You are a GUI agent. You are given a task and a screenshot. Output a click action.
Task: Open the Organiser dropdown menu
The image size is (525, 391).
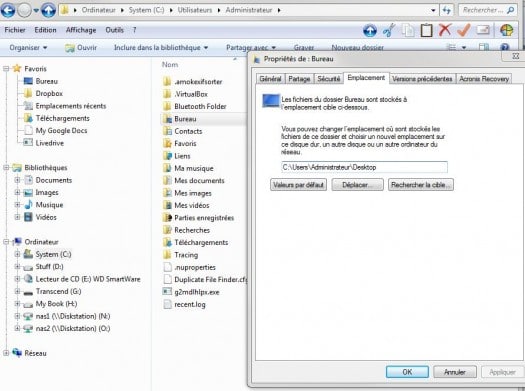[x=28, y=48]
